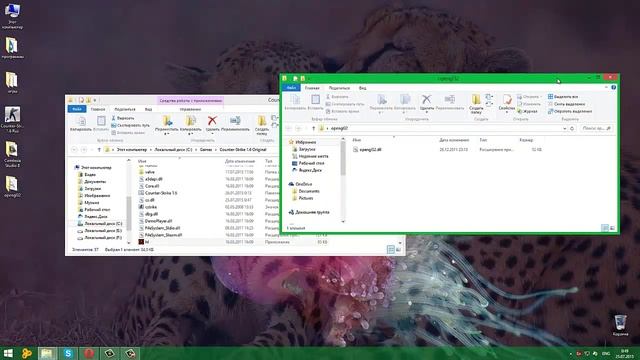This screenshot has height=360, width=640.
Task: Switch to large icons view in opengl32 window
Action: [612, 228]
